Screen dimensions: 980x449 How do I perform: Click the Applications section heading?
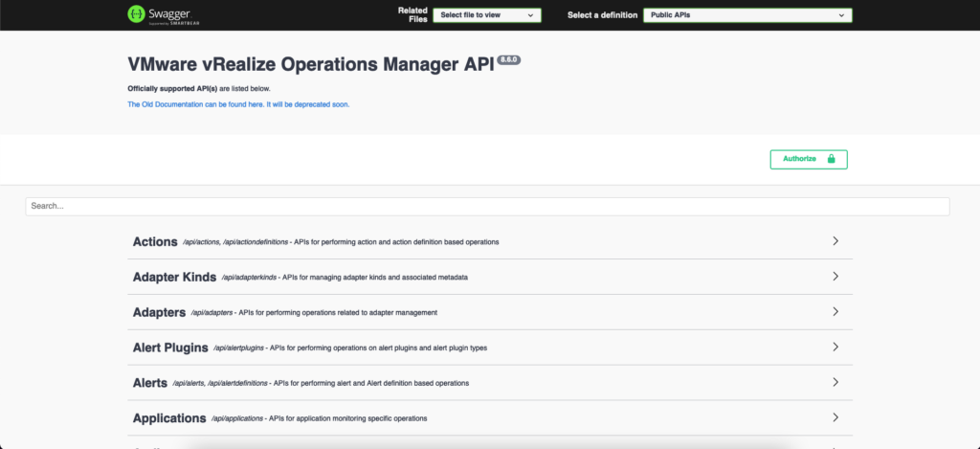pos(169,417)
